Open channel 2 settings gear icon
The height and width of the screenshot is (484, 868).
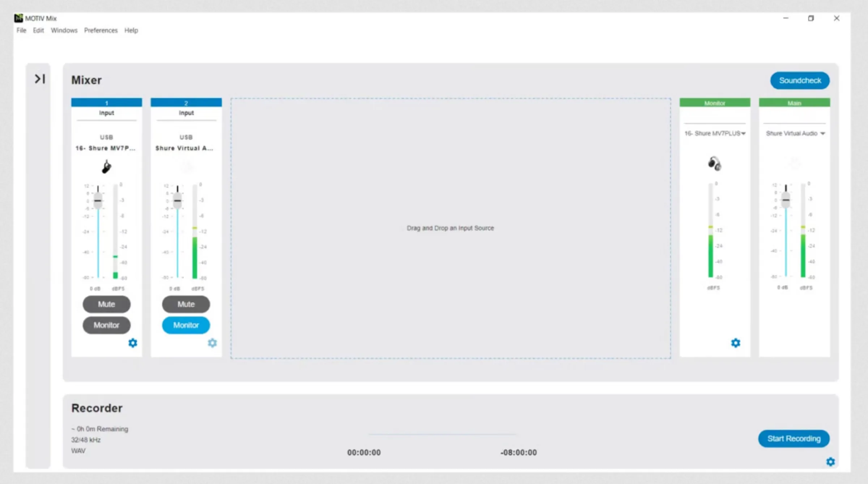coord(212,343)
